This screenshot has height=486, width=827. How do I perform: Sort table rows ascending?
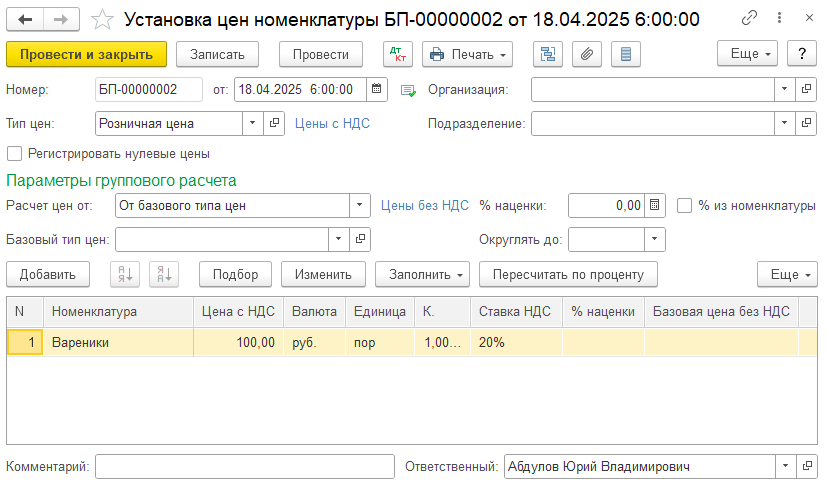[x=126, y=274]
